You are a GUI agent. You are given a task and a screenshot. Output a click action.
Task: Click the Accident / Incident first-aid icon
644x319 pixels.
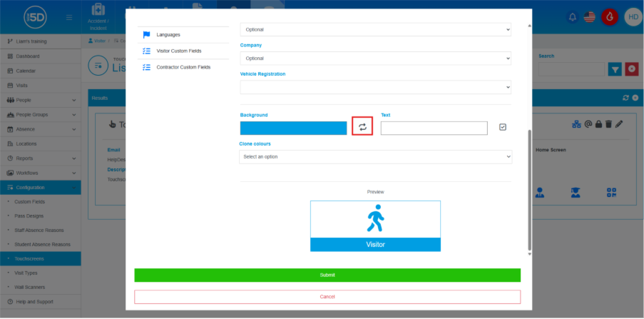tap(98, 9)
